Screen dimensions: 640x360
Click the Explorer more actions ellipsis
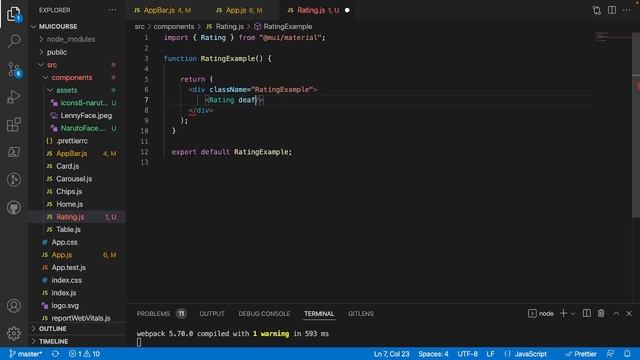coord(112,10)
